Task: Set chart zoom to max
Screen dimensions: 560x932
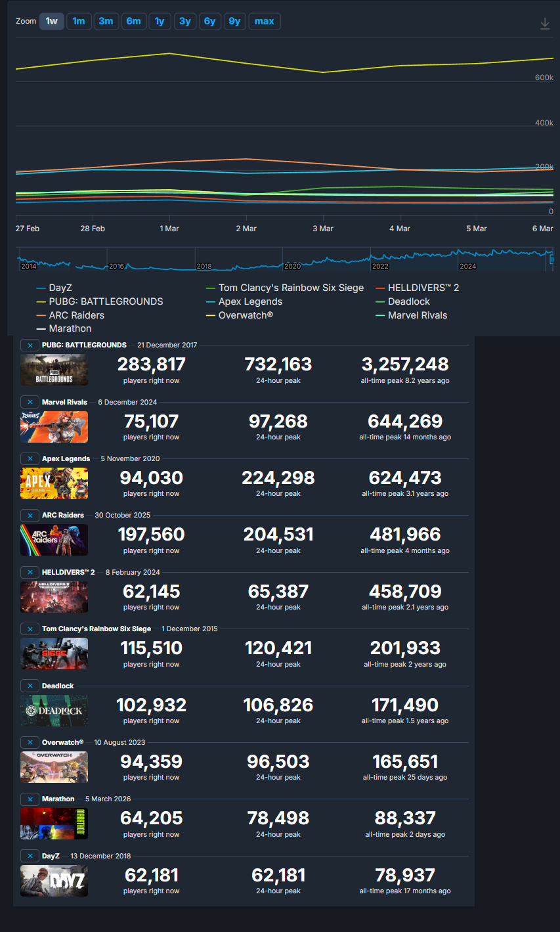Action: (265, 21)
